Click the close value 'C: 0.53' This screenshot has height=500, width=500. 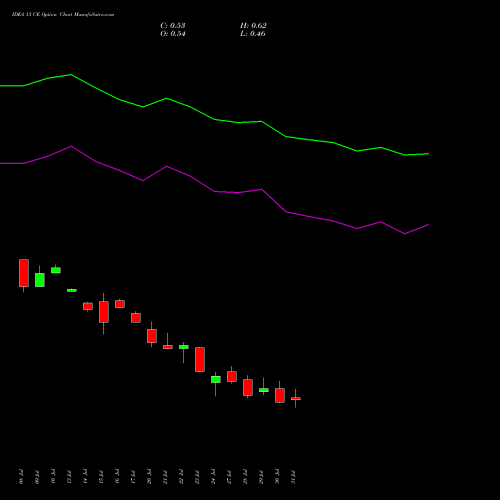click(x=173, y=26)
